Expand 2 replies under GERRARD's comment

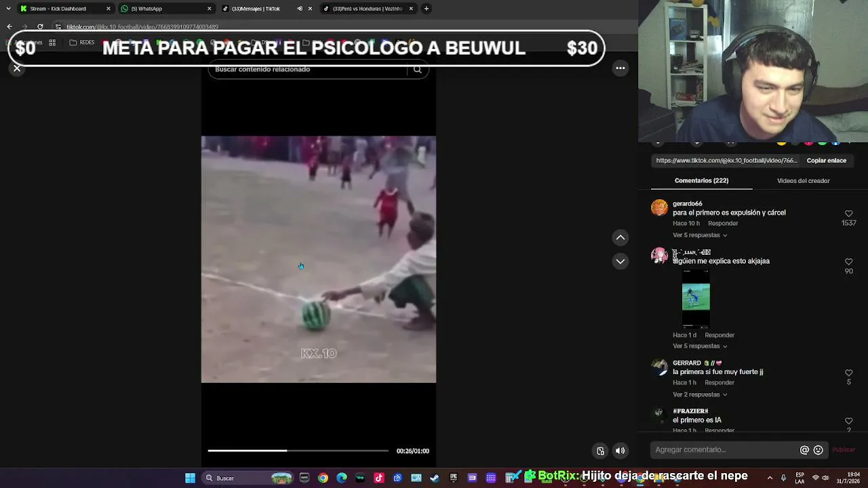point(700,394)
